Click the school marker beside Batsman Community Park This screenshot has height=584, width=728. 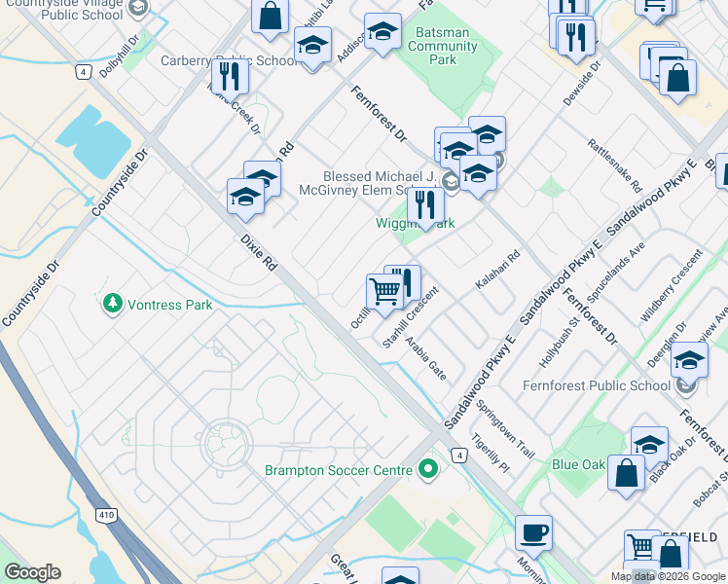point(383,31)
